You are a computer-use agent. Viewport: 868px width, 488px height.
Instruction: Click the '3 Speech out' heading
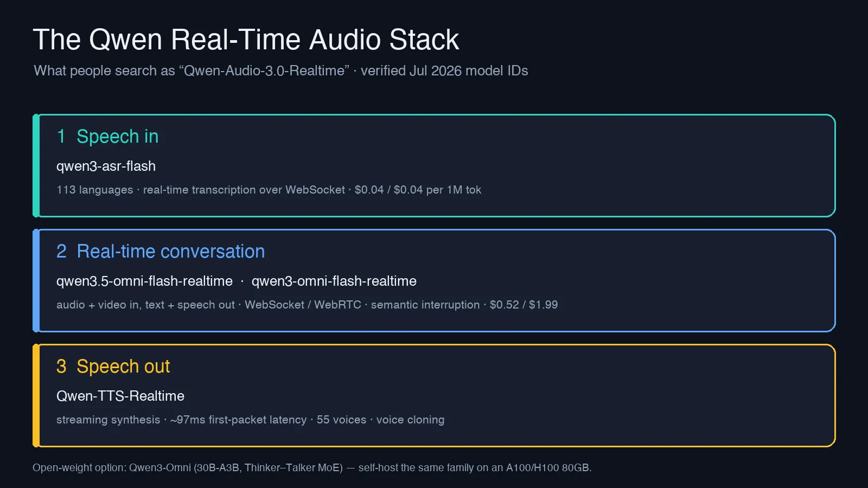[113, 367]
